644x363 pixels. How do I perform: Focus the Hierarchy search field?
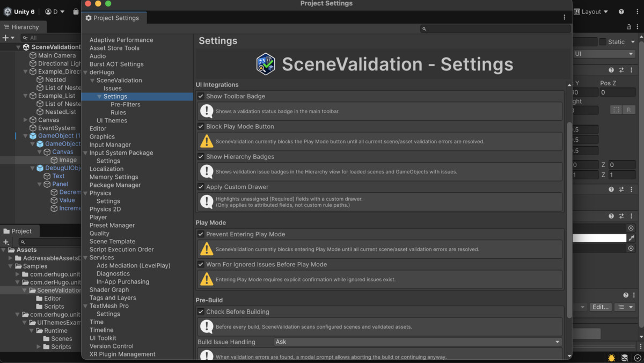click(x=51, y=38)
